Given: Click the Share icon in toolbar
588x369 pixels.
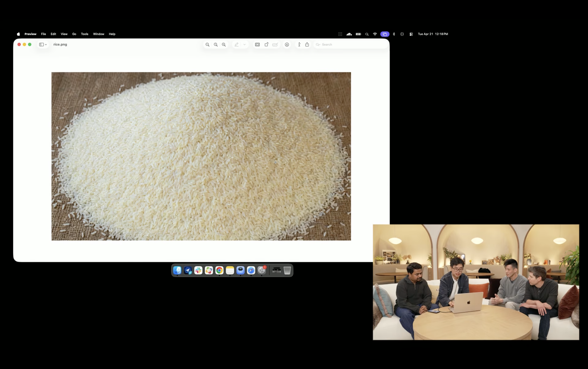Looking at the screenshot, I should [x=307, y=44].
